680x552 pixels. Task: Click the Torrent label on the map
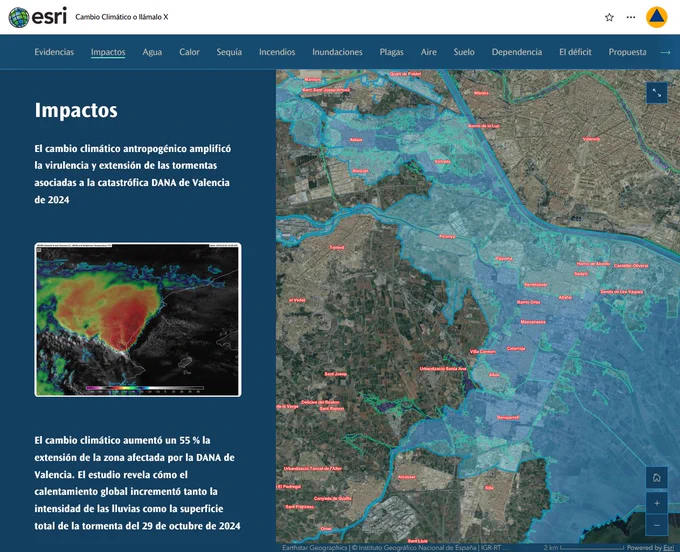pos(337,247)
